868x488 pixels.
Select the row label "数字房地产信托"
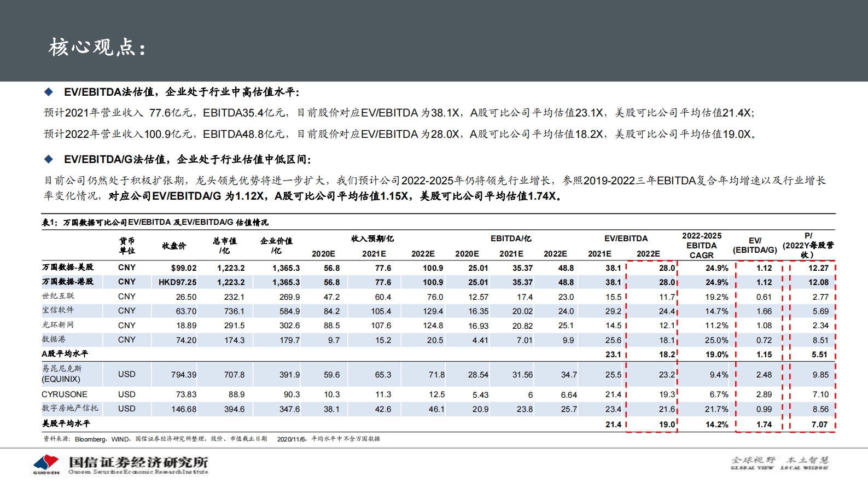(x=70, y=408)
